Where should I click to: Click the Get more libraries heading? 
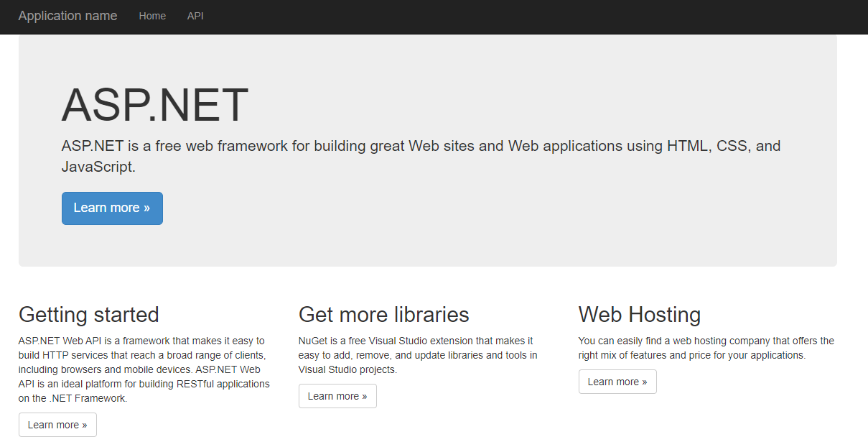tap(384, 315)
